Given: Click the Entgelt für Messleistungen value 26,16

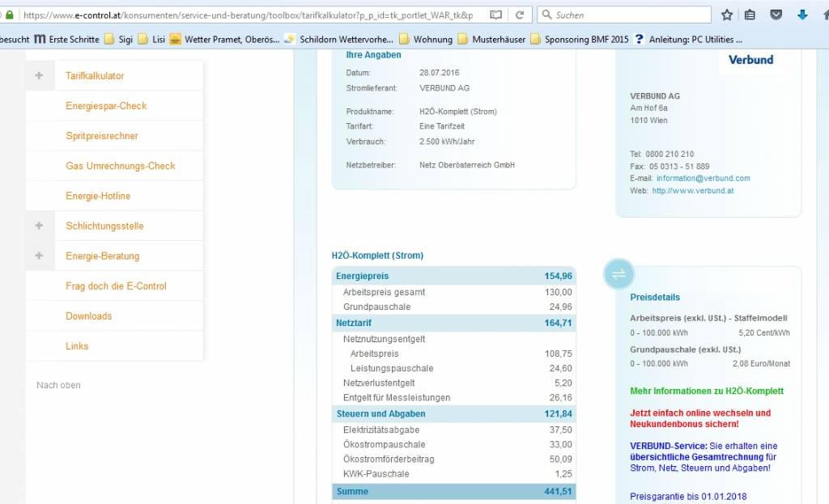Looking at the screenshot, I should [x=560, y=398].
